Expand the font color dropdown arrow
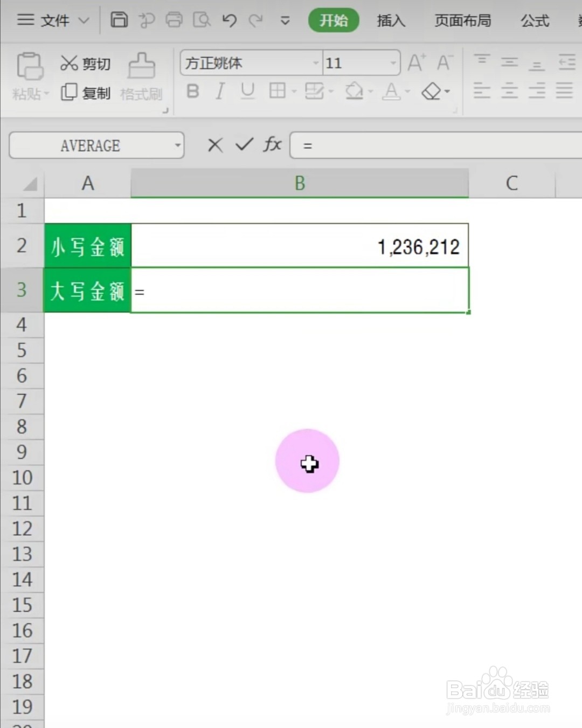The width and height of the screenshot is (582, 728). (x=407, y=92)
